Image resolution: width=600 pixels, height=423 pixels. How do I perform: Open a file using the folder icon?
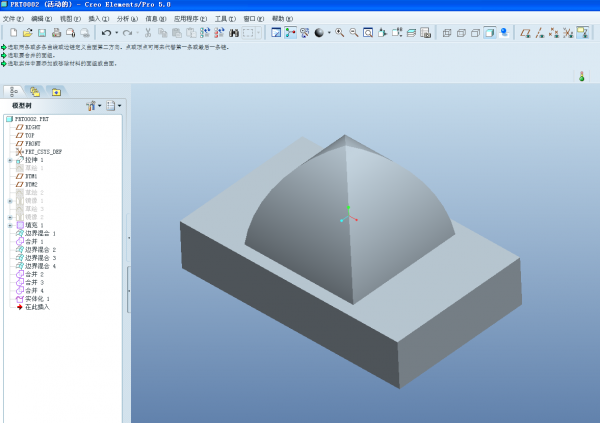pyautogui.click(x=28, y=33)
